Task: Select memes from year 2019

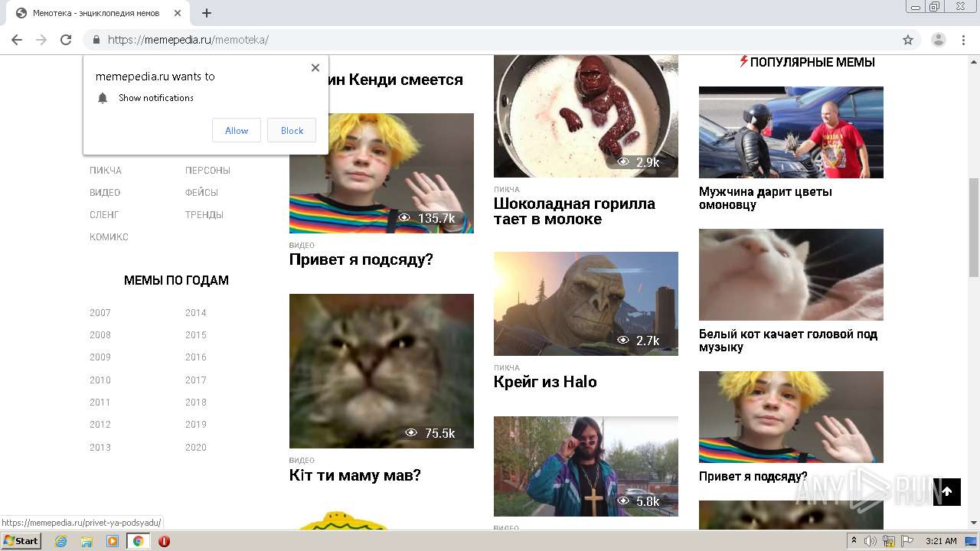Action: pyautogui.click(x=196, y=425)
